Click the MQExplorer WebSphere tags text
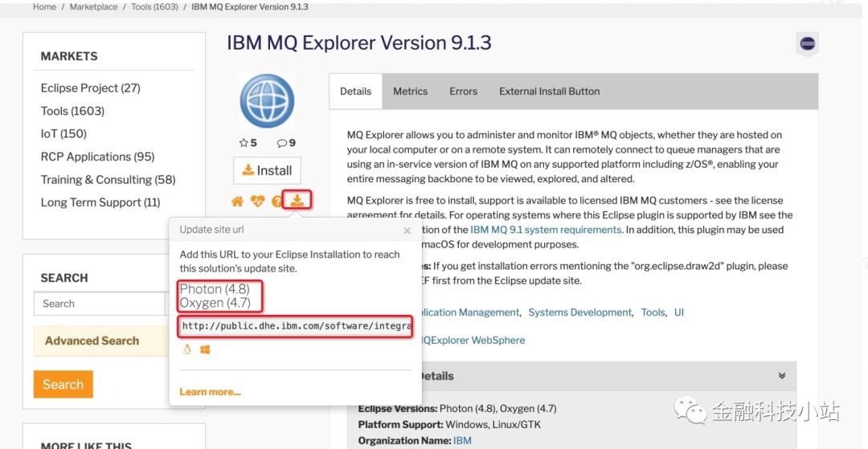The height and width of the screenshot is (449, 868). [473, 340]
